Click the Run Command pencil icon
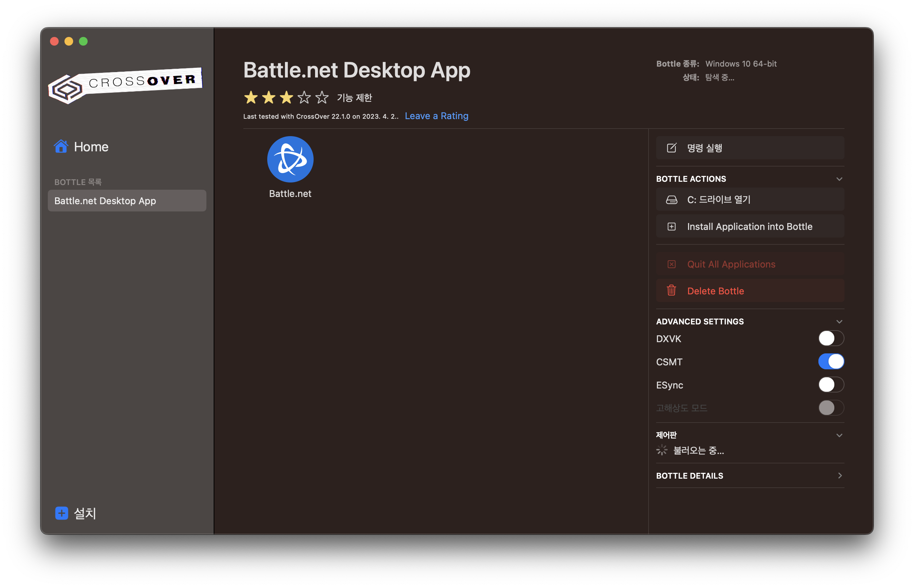The image size is (914, 588). [672, 148]
